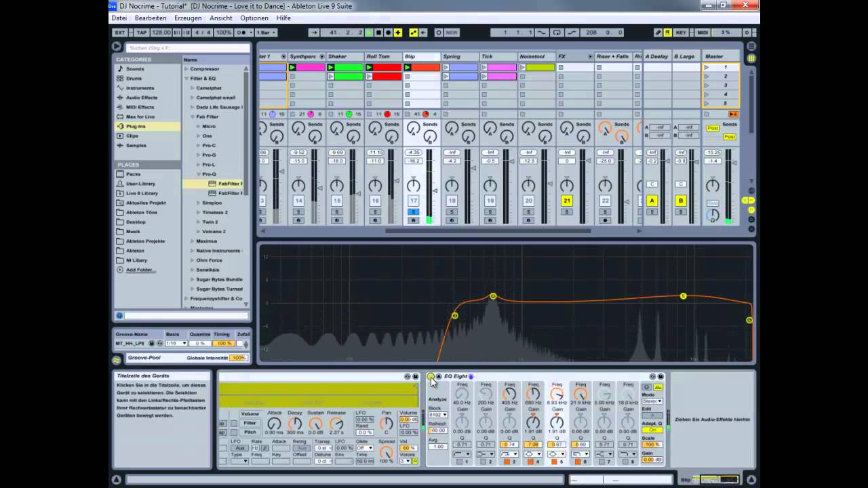
Task: Open the Ansicht menu
Action: point(221,18)
